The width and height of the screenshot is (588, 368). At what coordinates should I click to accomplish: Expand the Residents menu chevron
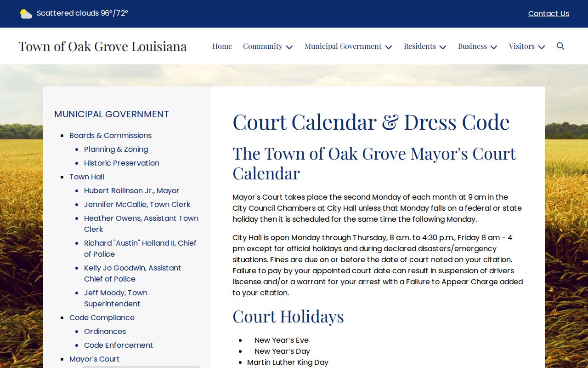coord(443,47)
